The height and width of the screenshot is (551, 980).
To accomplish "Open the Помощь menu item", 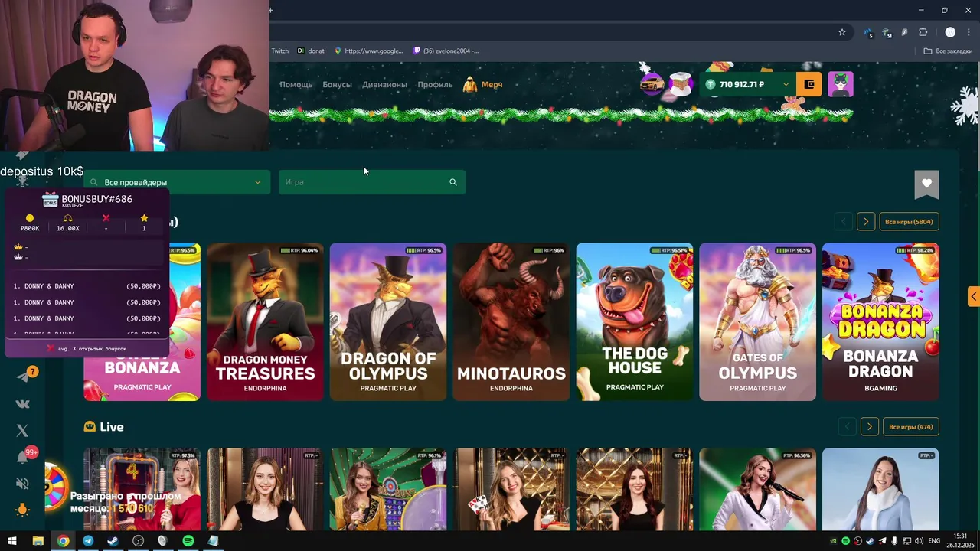I will [x=296, y=85].
